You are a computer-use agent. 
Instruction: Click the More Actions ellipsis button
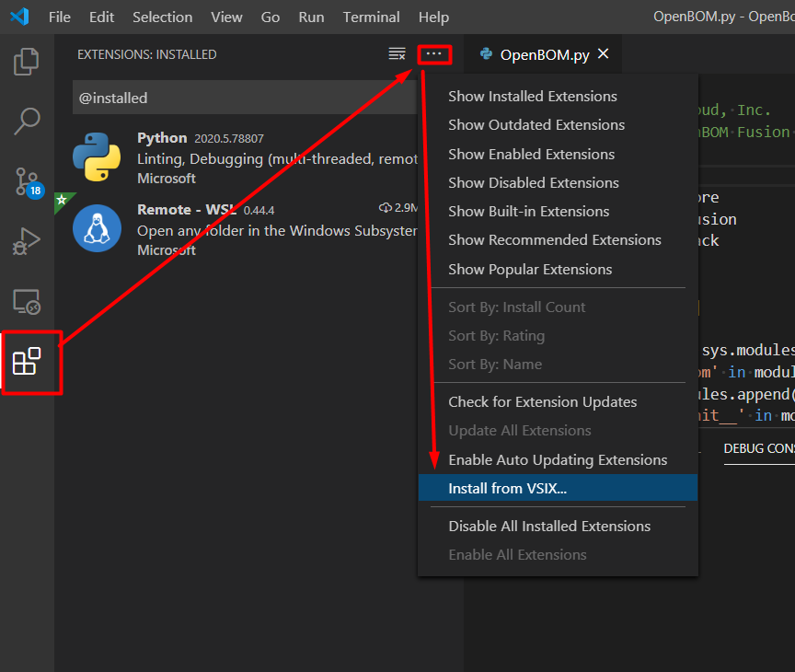point(434,54)
